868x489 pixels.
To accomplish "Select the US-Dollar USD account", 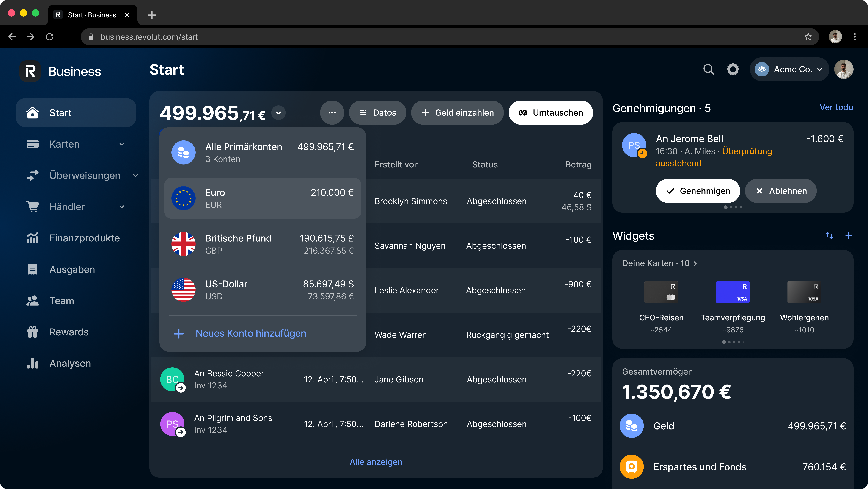I will tap(263, 290).
